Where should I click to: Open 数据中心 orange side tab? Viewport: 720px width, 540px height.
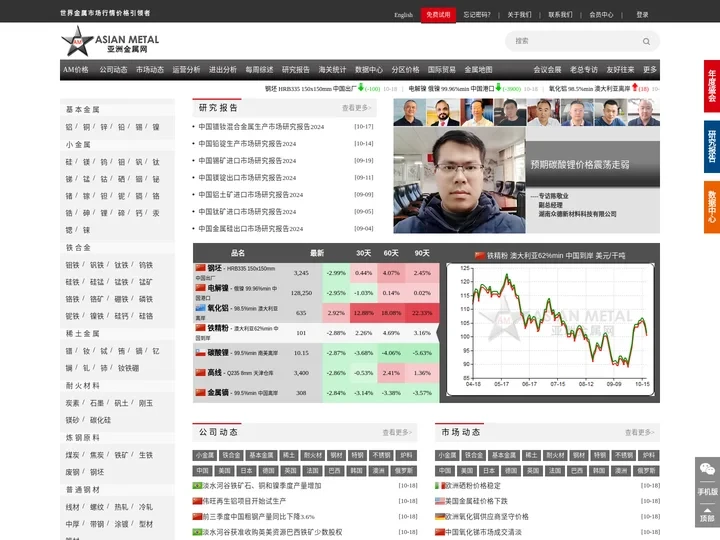coord(712,207)
